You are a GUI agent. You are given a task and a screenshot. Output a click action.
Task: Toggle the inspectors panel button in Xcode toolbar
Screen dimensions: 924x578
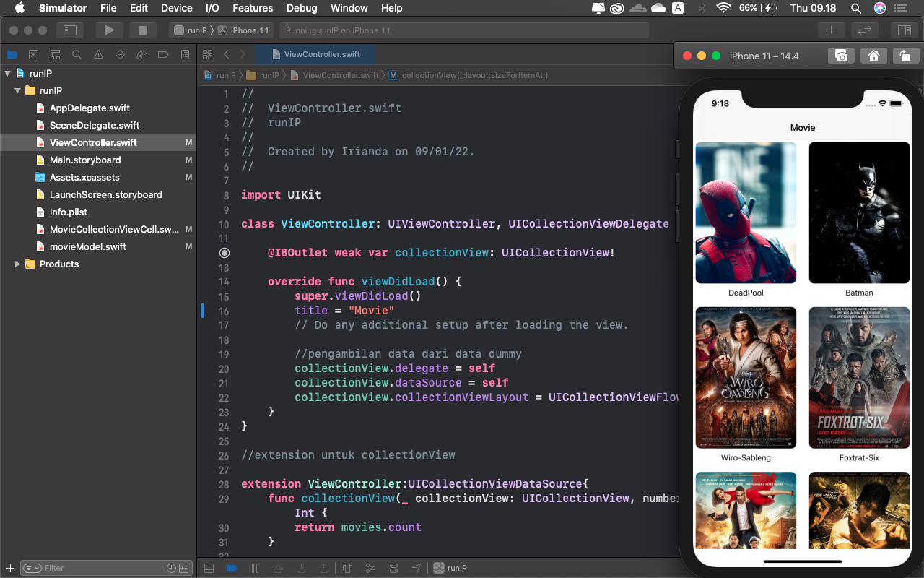904,30
